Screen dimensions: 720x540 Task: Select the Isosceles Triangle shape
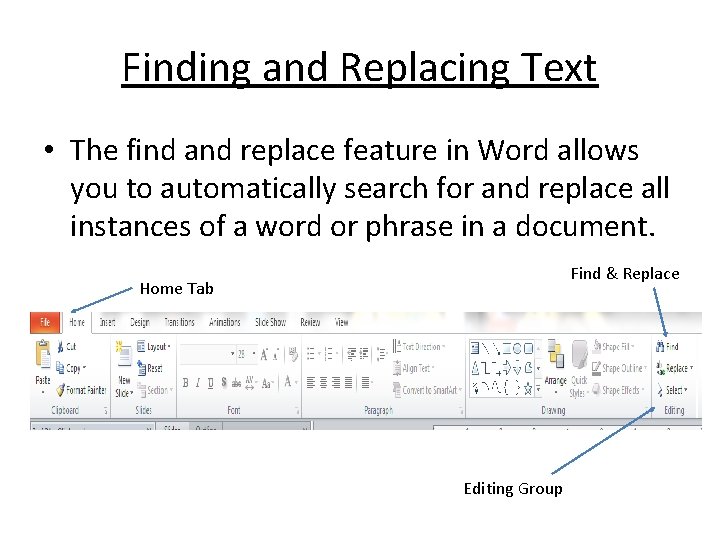[475, 367]
